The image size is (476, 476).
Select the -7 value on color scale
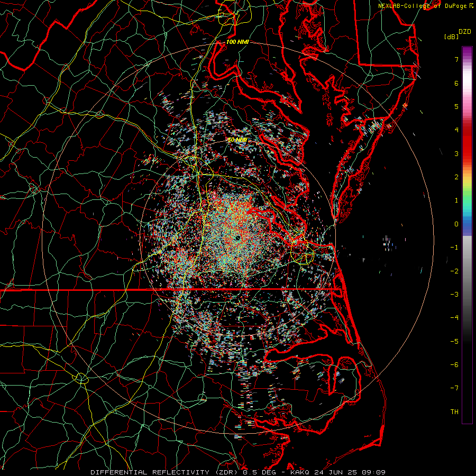(454, 388)
